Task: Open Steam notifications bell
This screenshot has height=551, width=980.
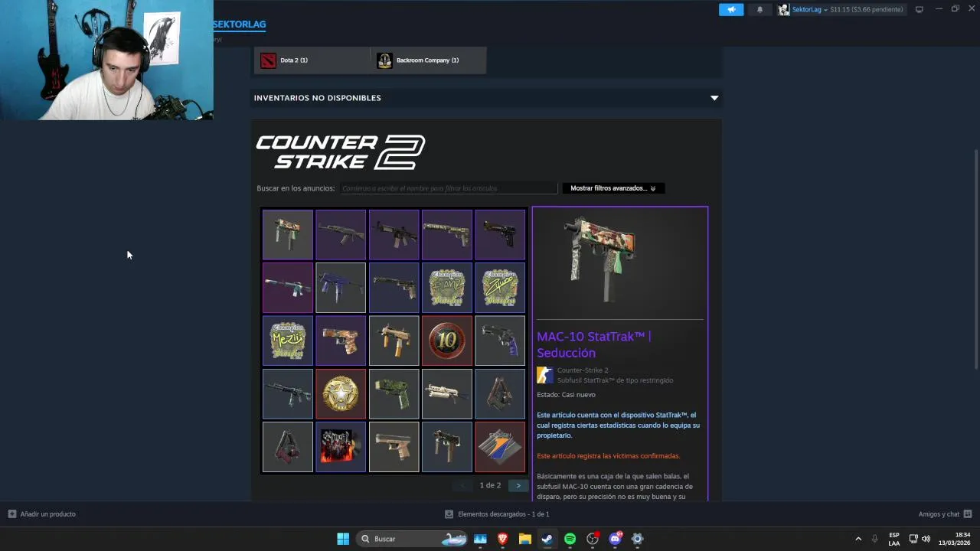Action: click(759, 9)
